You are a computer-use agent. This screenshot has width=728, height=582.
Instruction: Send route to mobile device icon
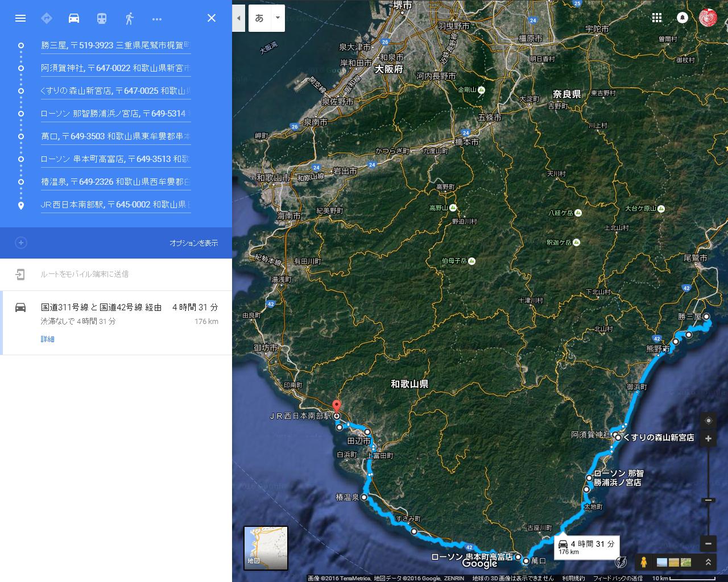point(20,275)
